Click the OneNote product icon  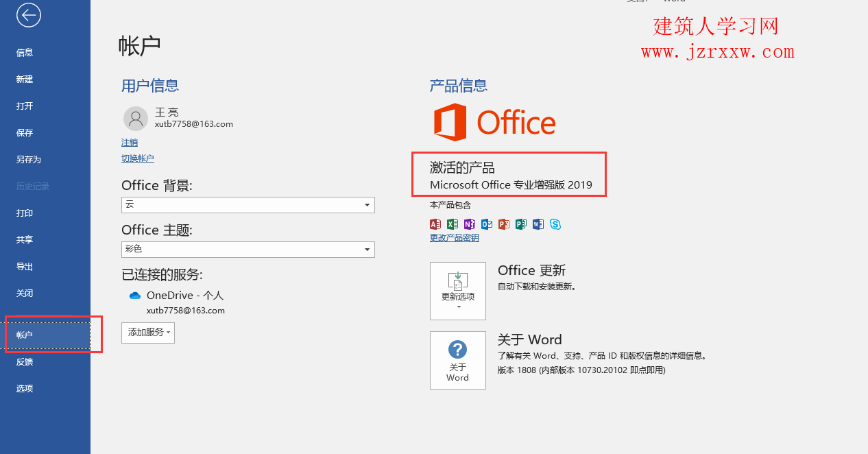click(x=470, y=224)
